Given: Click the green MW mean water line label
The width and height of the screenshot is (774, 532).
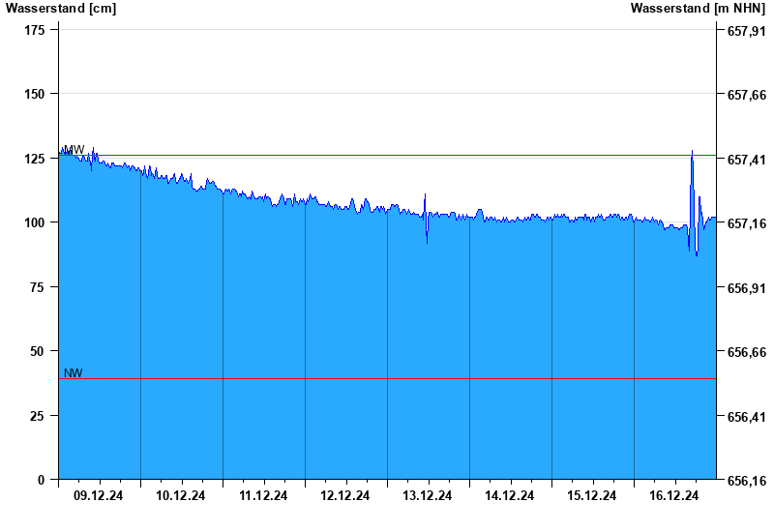Looking at the screenshot, I should coord(74,149).
